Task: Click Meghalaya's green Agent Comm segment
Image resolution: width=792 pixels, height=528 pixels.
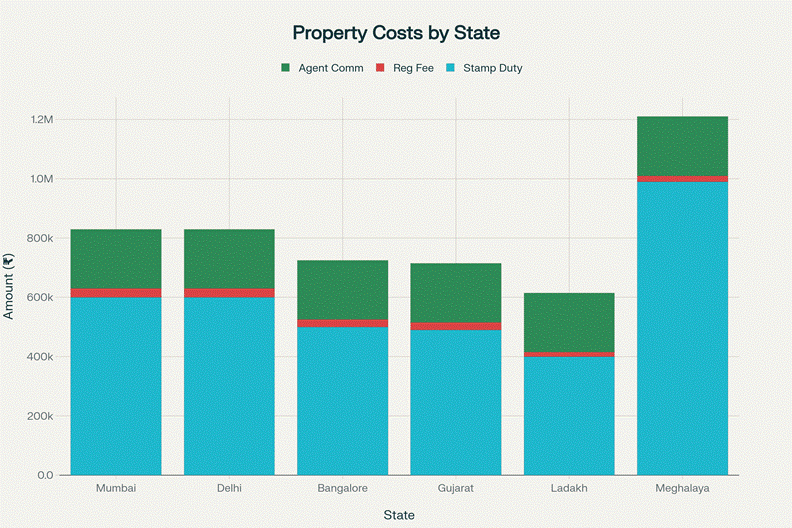Action: 682,146
